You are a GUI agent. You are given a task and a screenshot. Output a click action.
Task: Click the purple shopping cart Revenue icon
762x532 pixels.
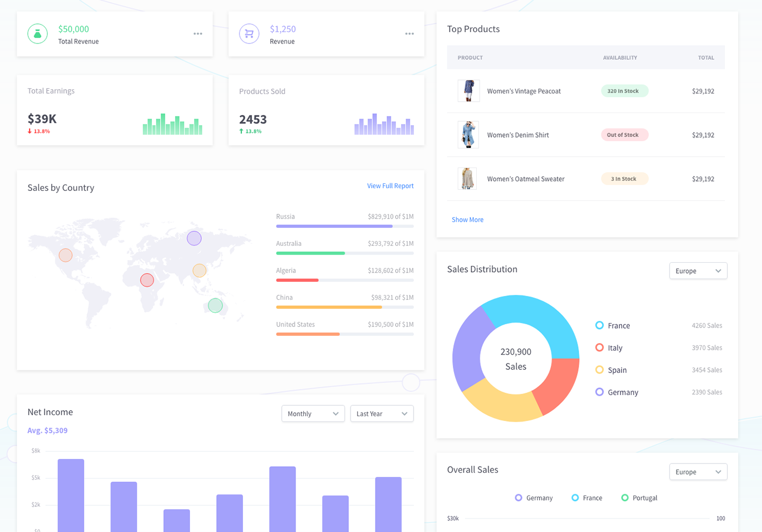tap(249, 34)
